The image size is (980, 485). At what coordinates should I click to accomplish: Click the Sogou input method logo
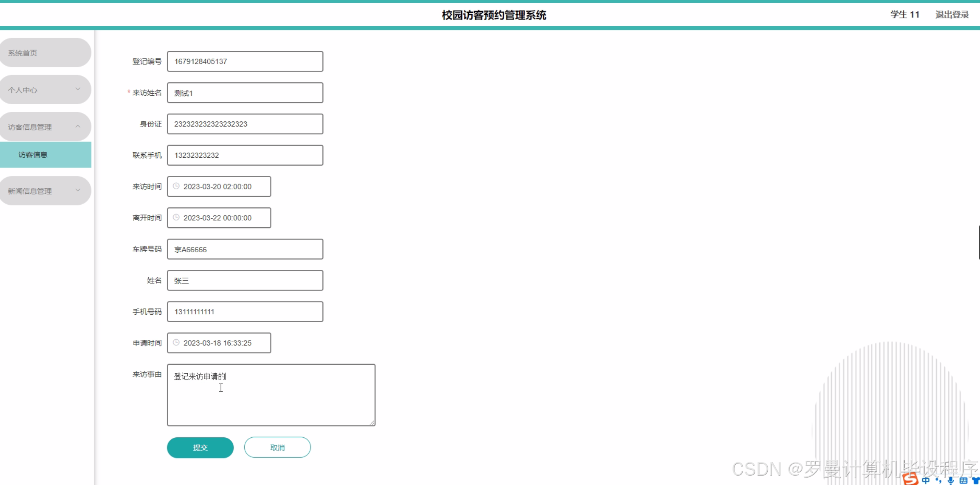(911, 480)
